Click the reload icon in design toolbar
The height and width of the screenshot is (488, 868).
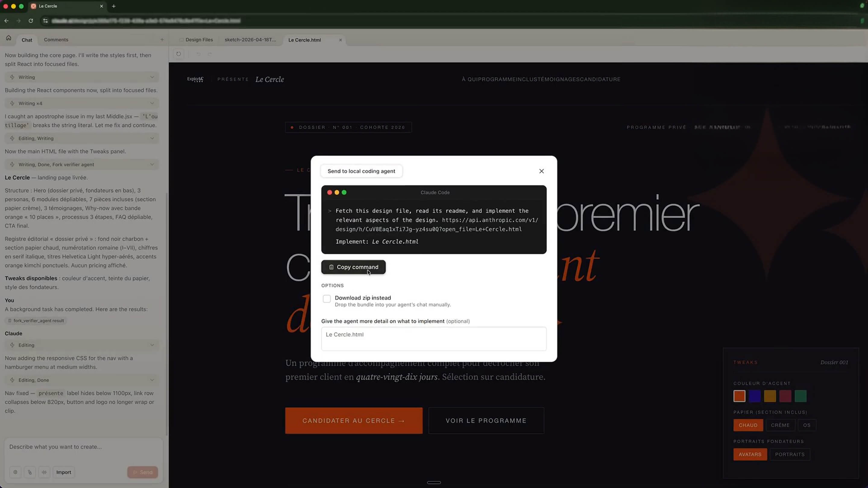click(179, 54)
